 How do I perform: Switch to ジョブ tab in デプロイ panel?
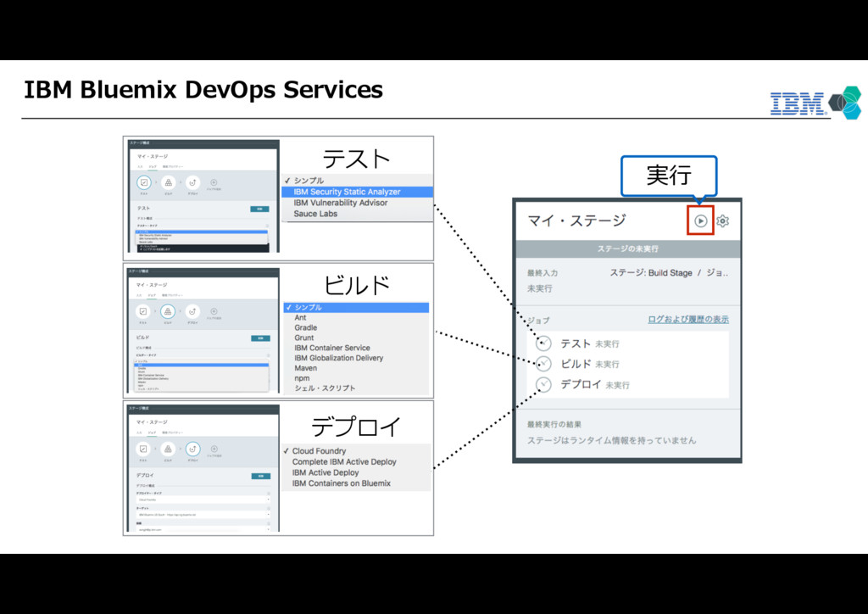coord(153,433)
